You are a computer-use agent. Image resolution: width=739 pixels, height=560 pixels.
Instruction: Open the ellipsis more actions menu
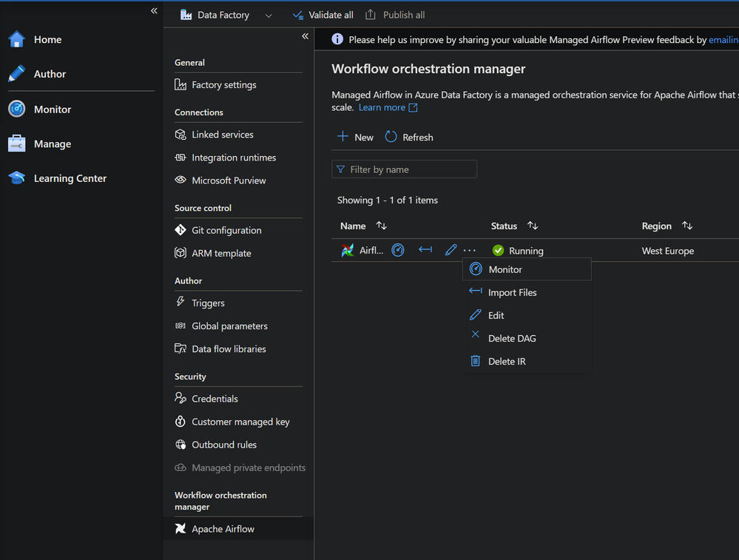point(470,250)
